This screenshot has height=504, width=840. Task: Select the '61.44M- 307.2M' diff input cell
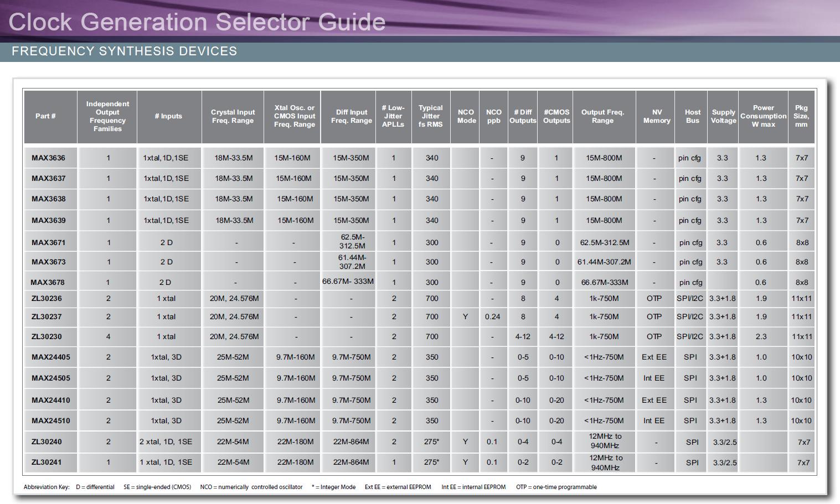coord(352,262)
